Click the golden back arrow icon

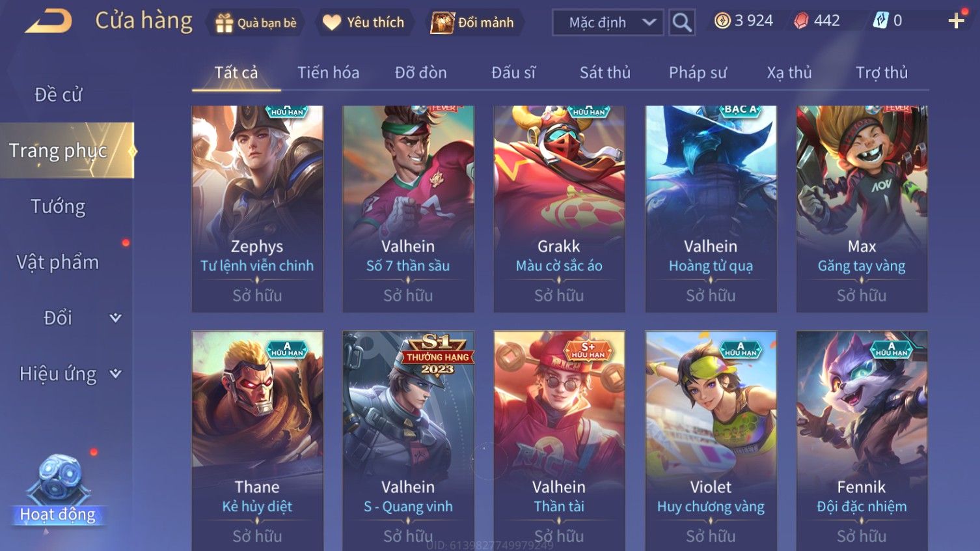coord(49,21)
